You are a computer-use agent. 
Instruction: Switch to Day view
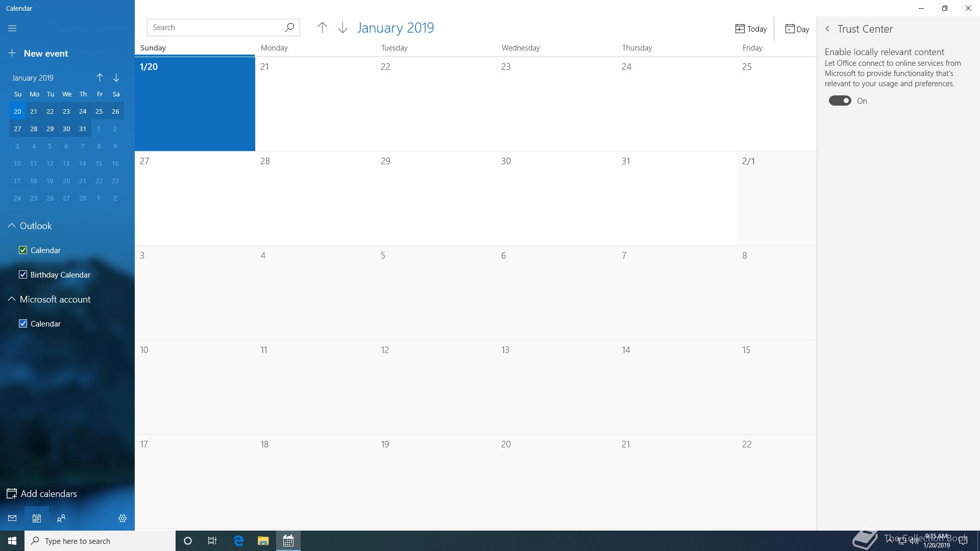pyautogui.click(x=797, y=29)
